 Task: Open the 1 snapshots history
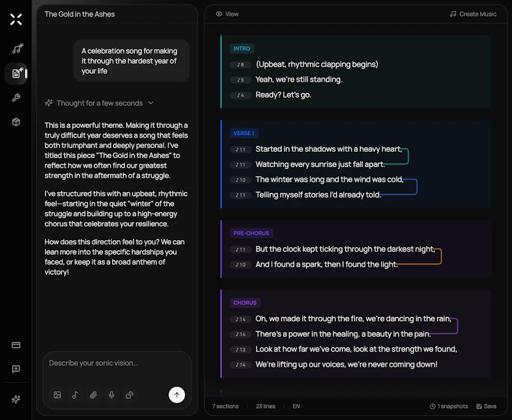[x=449, y=407]
